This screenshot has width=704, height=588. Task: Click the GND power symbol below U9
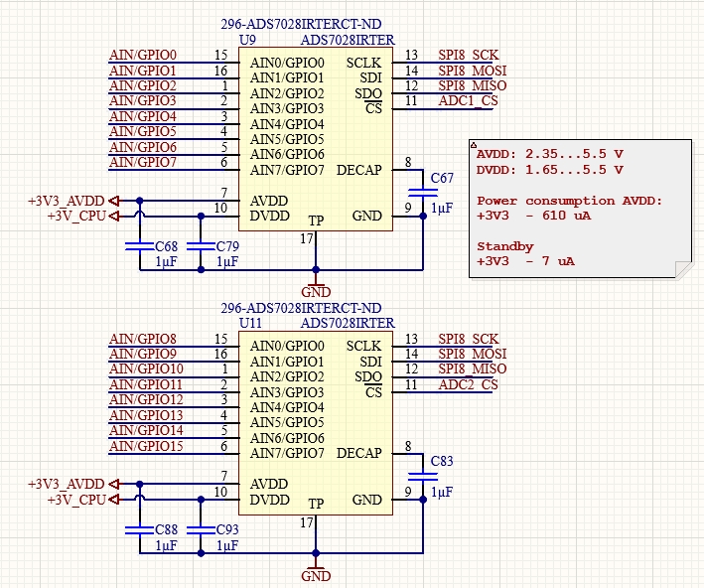[316, 288]
